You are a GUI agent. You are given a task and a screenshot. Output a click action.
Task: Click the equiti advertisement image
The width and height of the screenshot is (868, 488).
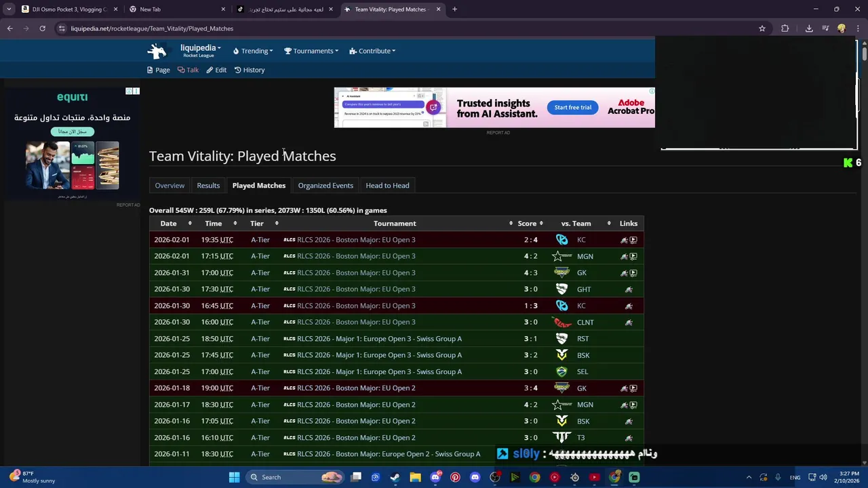tap(72, 144)
